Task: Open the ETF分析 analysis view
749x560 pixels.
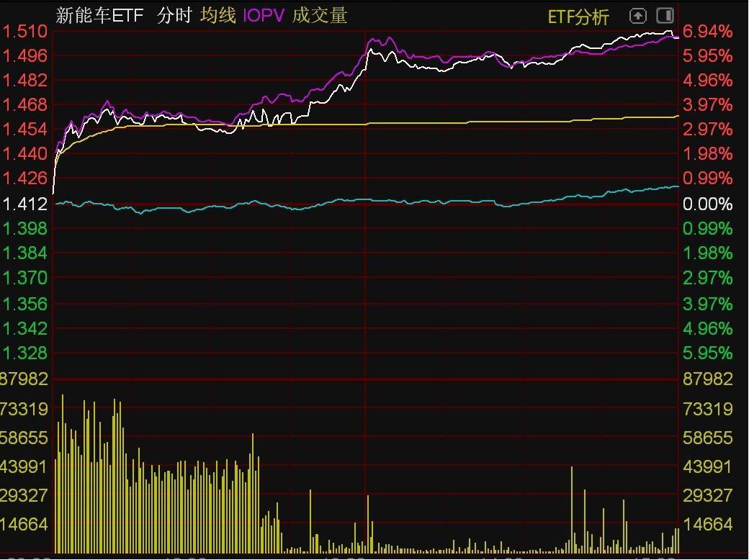Action: click(580, 15)
